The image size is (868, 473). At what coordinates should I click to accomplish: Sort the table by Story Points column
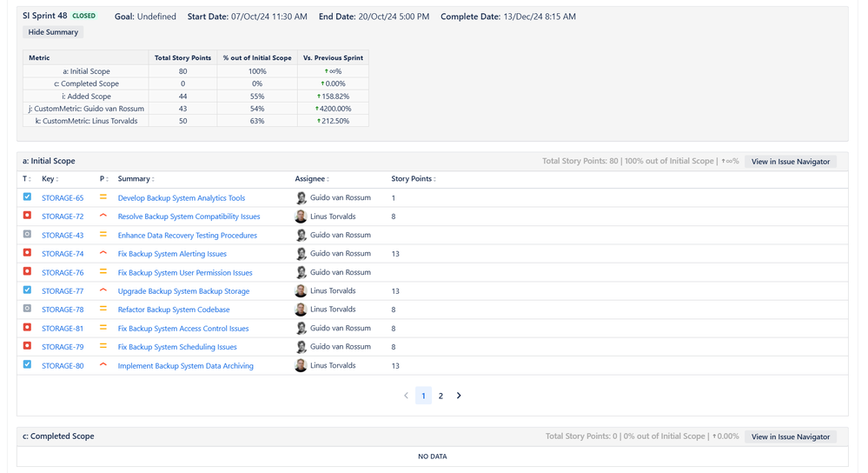pyautogui.click(x=413, y=179)
